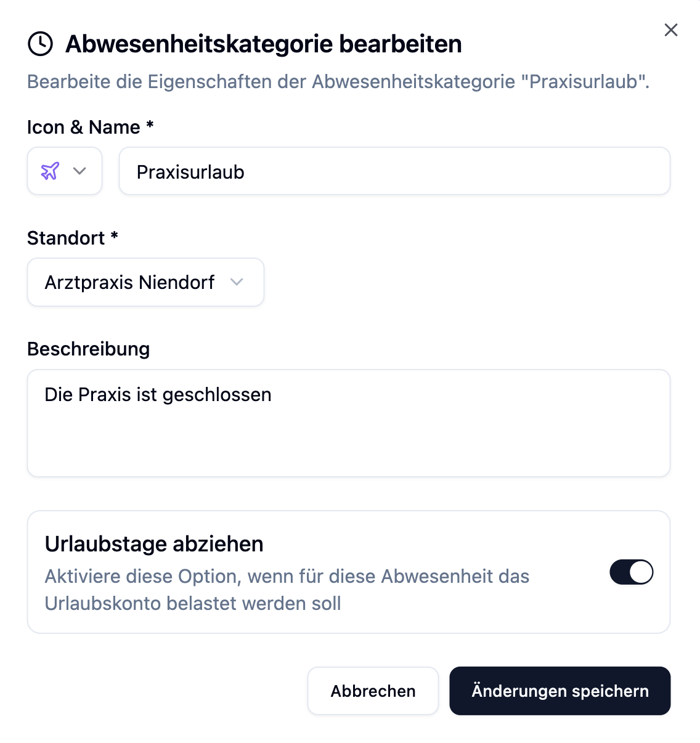Save with "Änderungen speichern"

pyautogui.click(x=560, y=691)
